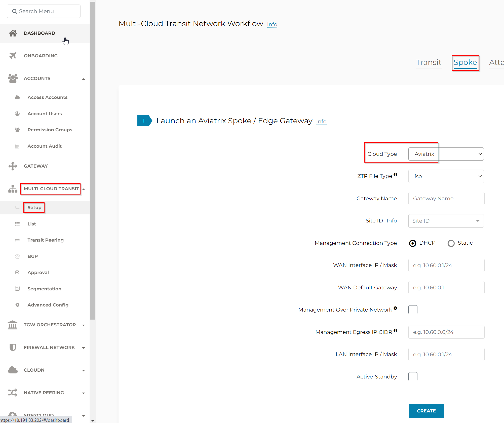Image resolution: width=504 pixels, height=423 pixels.
Task: Open Info link beside Workflow title
Action: pos(272,24)
